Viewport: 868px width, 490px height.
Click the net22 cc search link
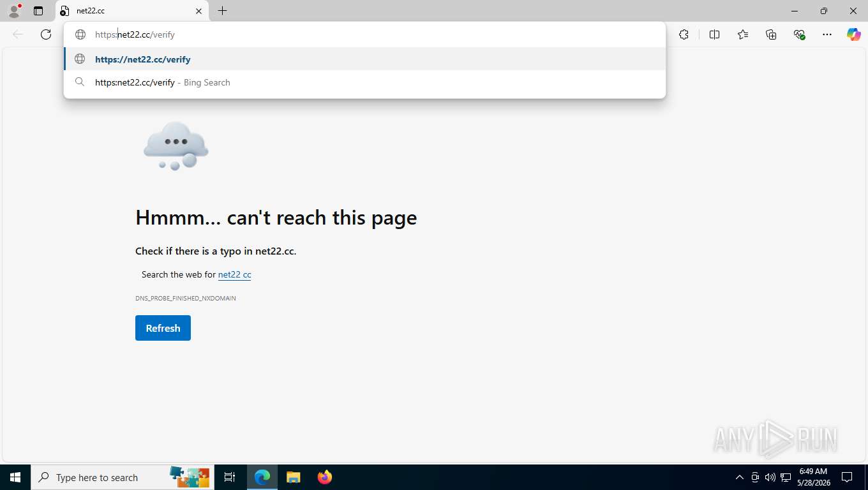pos(234,274)
